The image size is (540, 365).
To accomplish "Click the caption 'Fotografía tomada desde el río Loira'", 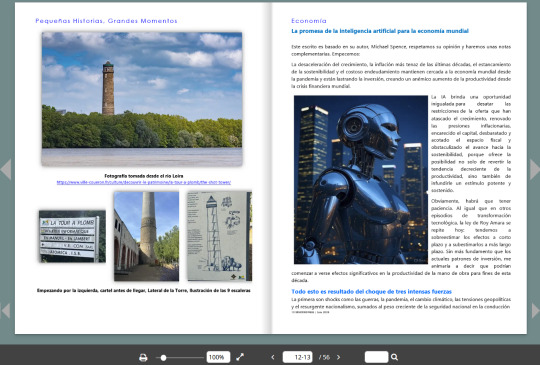I will coord(144,176).
